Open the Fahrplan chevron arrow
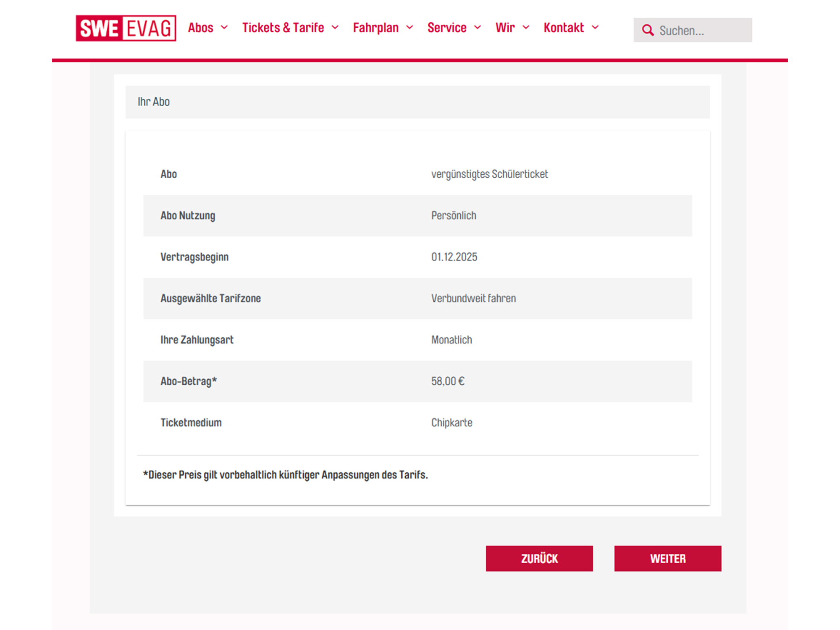 point(409,28)
